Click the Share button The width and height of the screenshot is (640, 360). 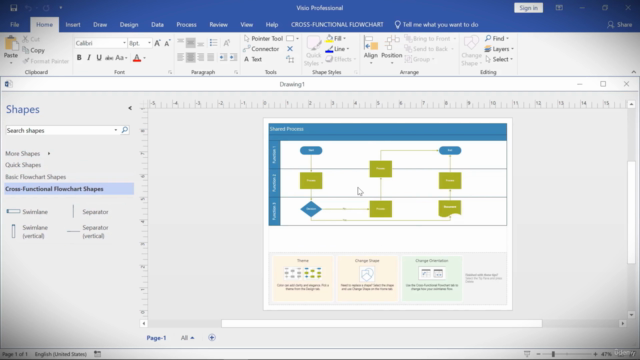[x=619, y=24]
